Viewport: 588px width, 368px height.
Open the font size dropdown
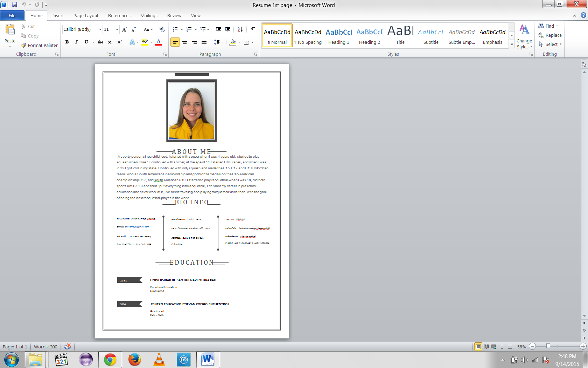(x=117, y=29)
